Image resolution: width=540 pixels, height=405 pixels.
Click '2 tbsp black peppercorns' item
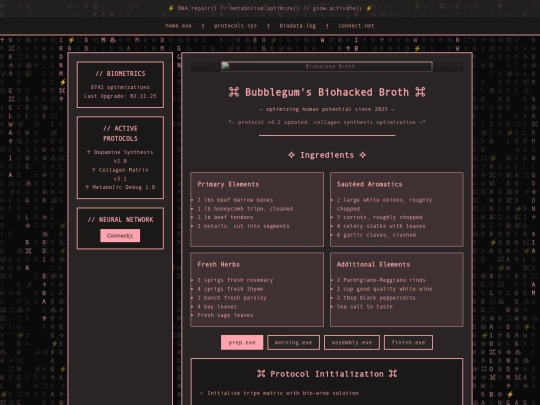pyautogui.click(x=376, y=298)
